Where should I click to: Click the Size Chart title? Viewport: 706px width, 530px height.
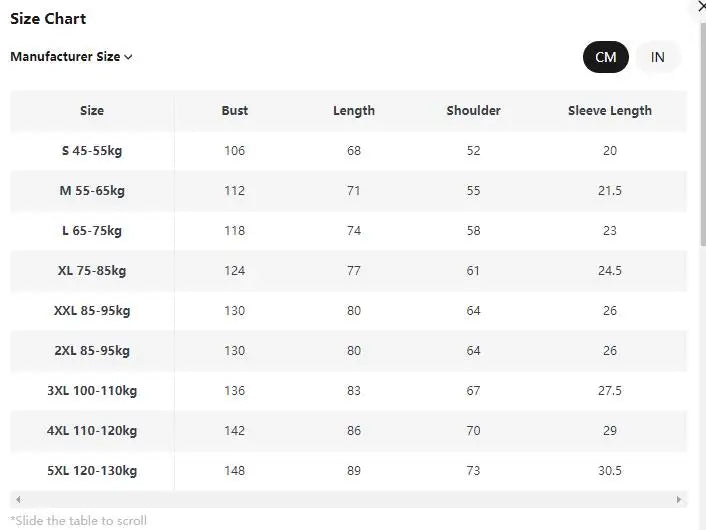click(48, 18)
